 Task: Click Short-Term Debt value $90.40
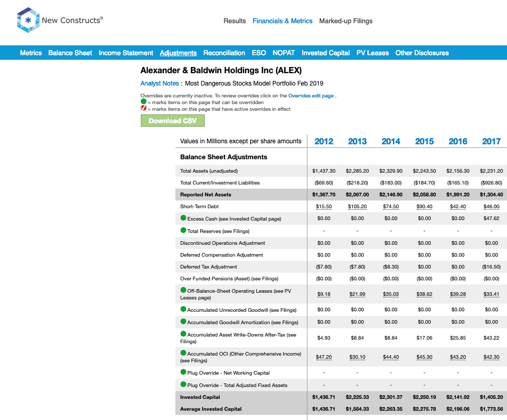pos(424,207)
